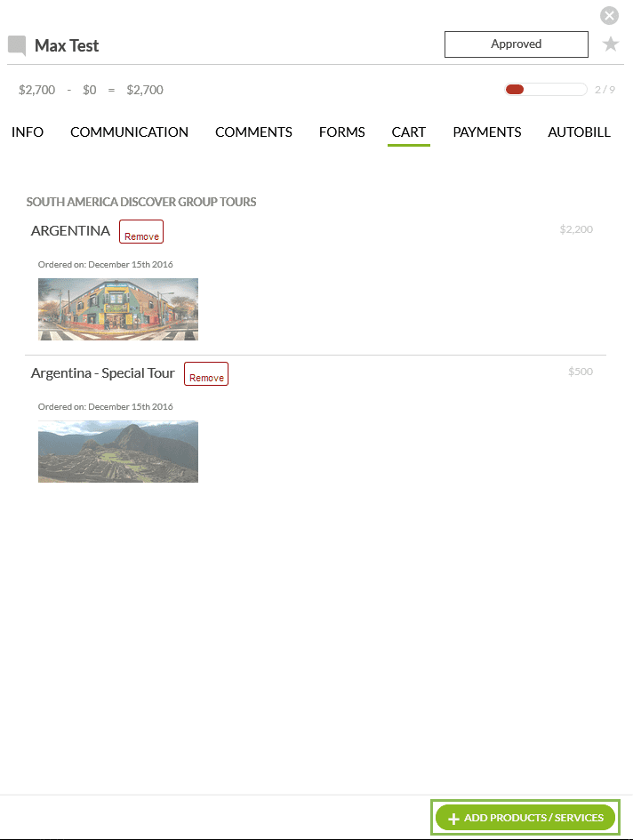Click the CART tab

(x=408, y=132)
